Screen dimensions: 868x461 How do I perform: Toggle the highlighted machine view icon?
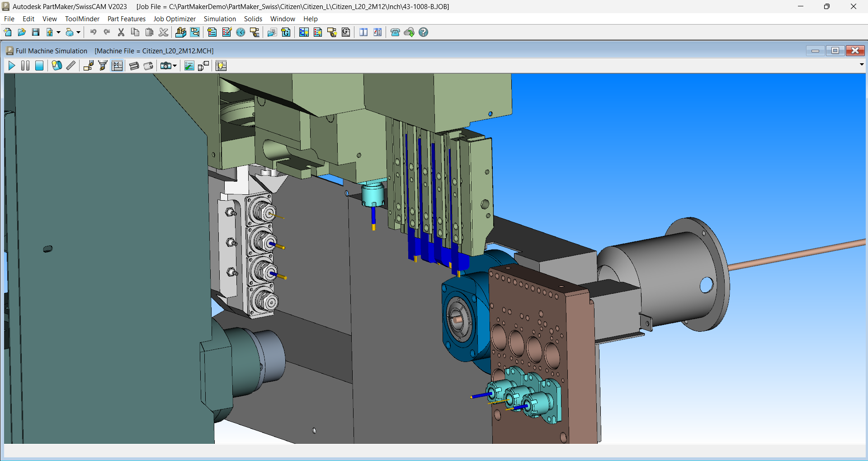117,66
